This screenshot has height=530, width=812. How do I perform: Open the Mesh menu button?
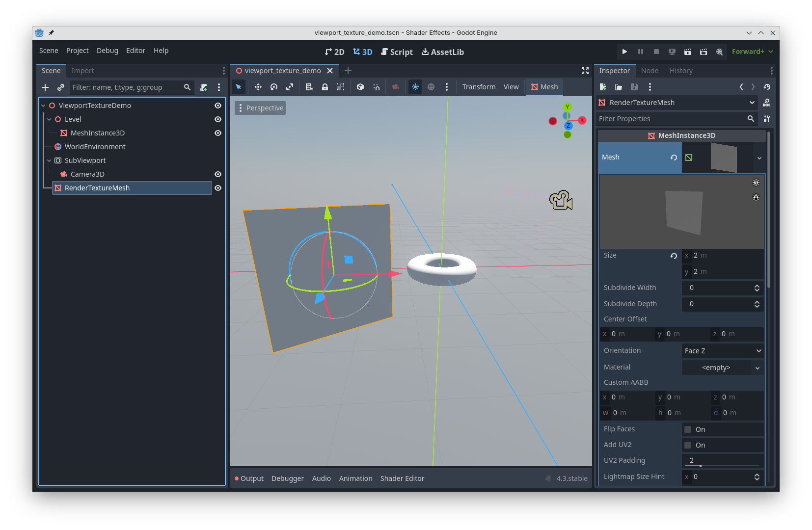[544, 87]
